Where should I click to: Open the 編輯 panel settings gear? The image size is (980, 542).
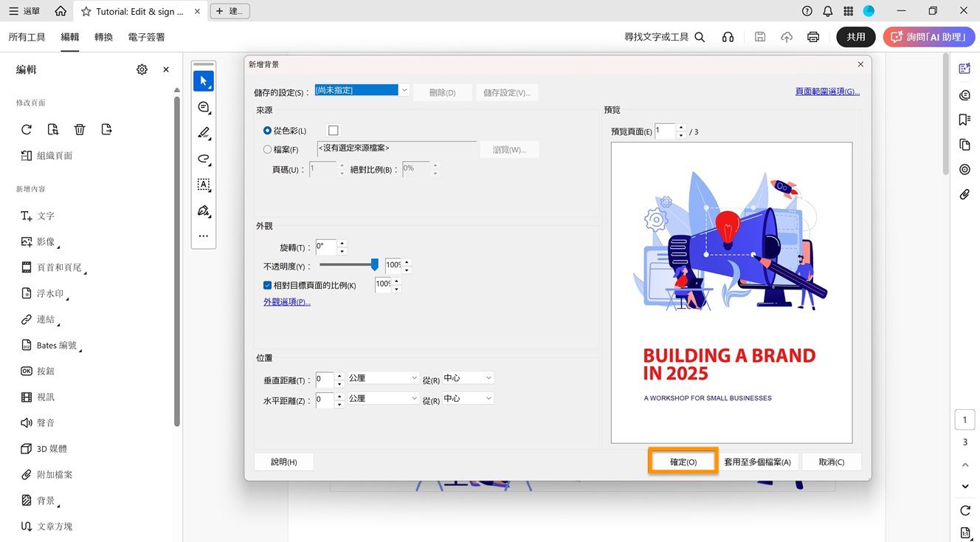click(142, 69)
